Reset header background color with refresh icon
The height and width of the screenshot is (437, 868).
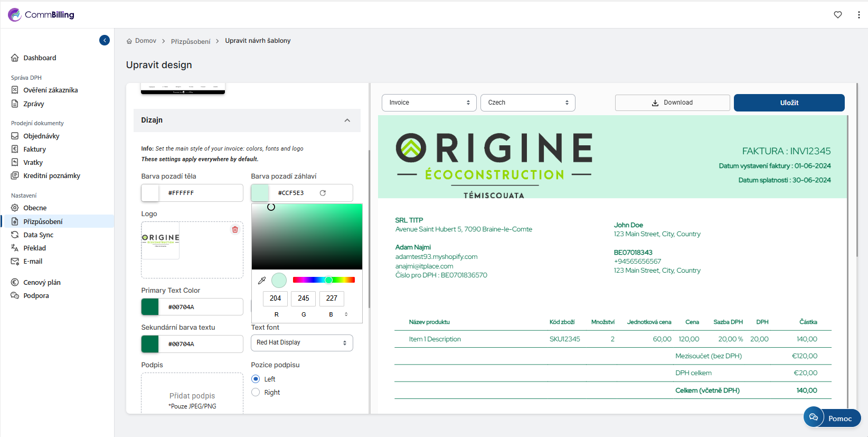coord(323,193)
